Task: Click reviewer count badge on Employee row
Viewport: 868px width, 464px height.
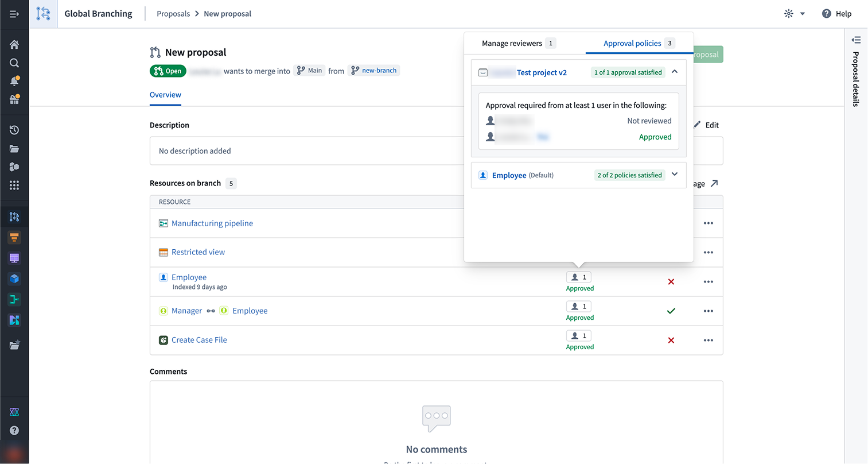Action: [578, 277]
